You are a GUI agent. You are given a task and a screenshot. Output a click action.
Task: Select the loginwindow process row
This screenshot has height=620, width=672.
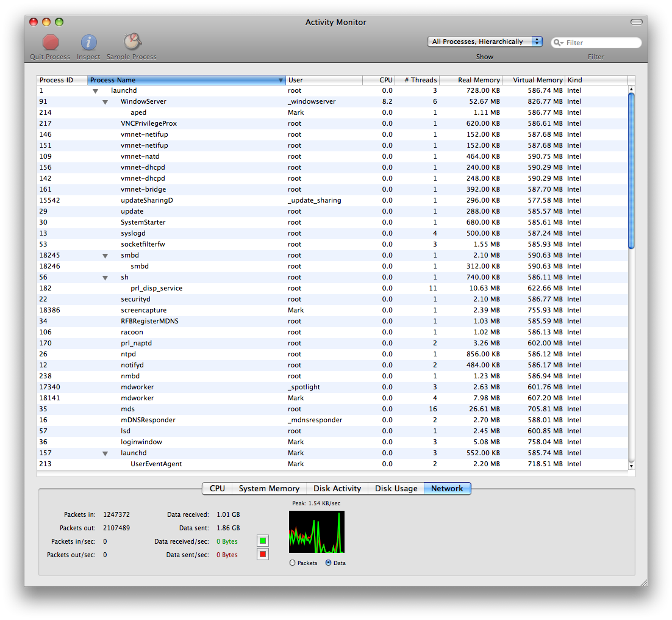click(332, 442)
